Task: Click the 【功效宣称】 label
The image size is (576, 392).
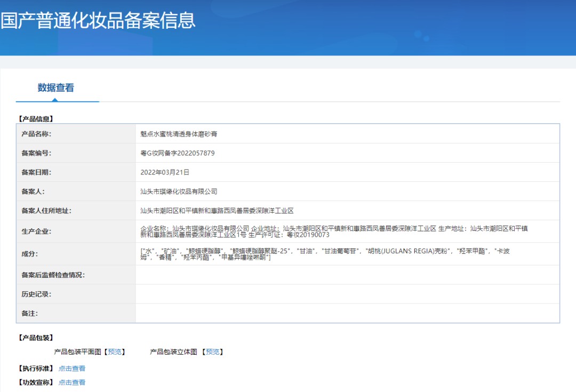Action: tap(36, 382)
